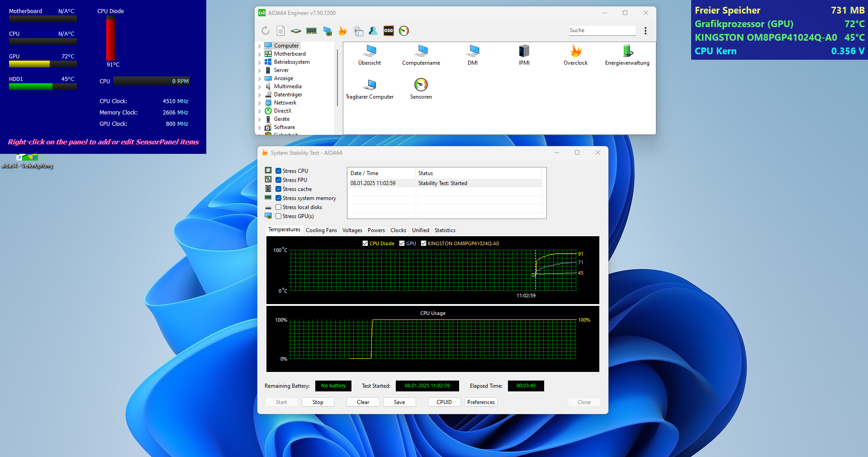868x457 pixels.
Task: Switch to the Voltages tab
Action: (352, 230)
